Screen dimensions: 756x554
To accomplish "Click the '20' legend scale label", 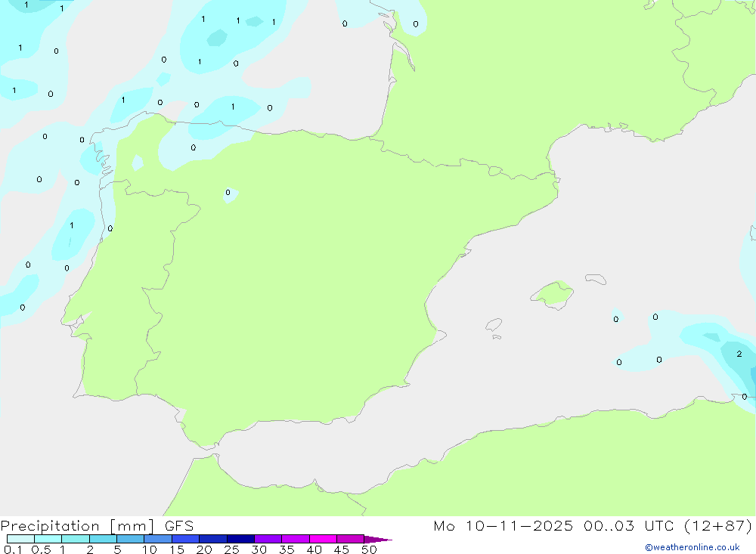I will [204, 549].
